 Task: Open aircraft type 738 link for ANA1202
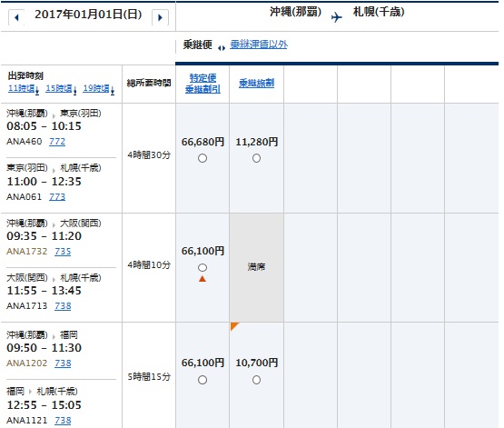(x=63, y=363)
